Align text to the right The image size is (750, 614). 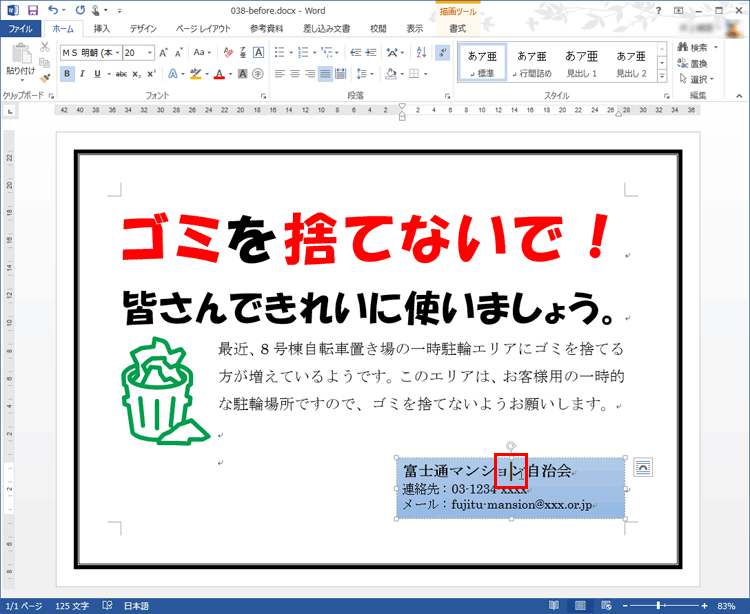point(310,74)
